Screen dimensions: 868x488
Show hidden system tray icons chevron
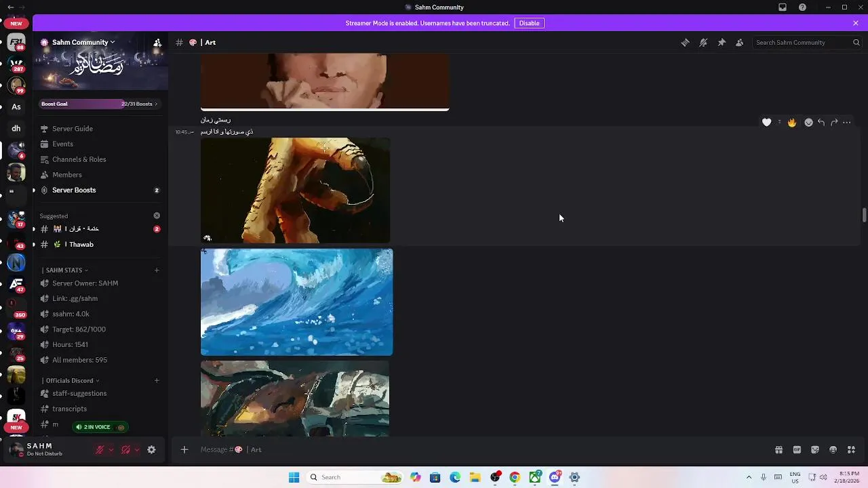(749, 477)
